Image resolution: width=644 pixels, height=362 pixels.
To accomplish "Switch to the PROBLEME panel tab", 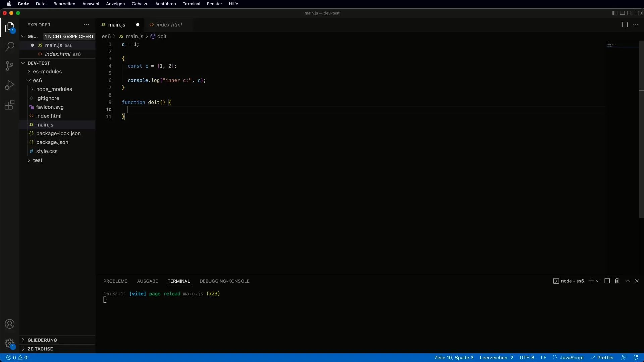I will (x=115, y=281).
